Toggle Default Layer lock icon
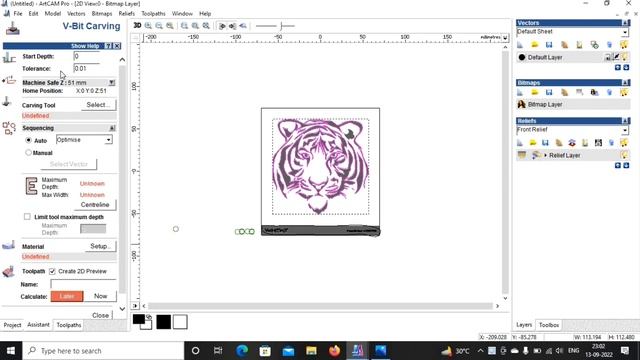640x360 pixels. click(x=608, y=57)
